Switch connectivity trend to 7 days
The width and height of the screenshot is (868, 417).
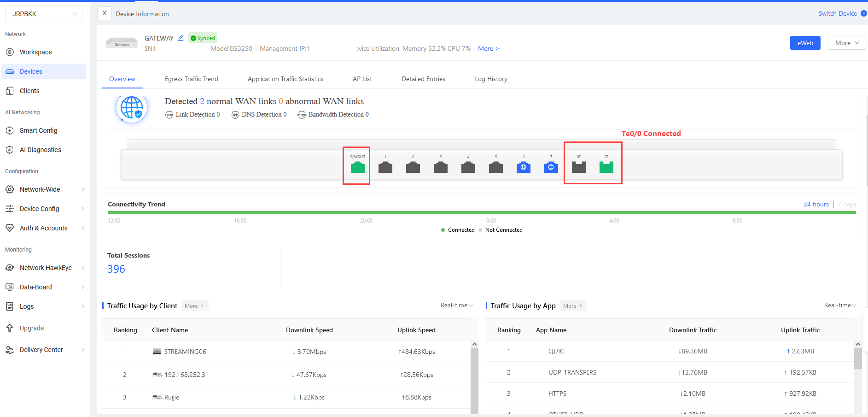846,204
